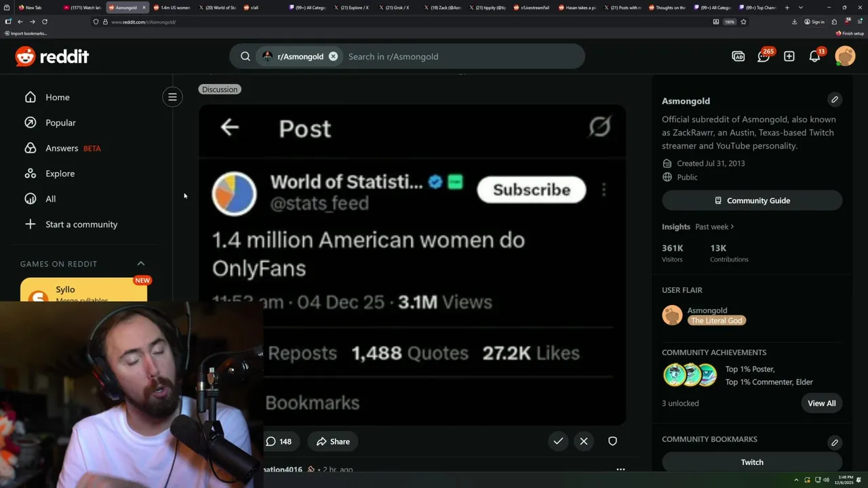Open the Reddit home logo
This screenshot has height=488, width=868.
pyautogui.click(x=52, y=56)
